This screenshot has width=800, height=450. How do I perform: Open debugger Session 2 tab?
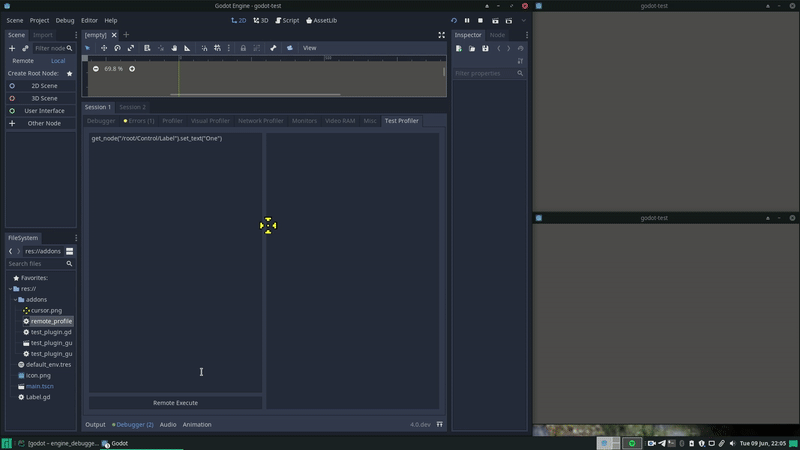point(133,107)
